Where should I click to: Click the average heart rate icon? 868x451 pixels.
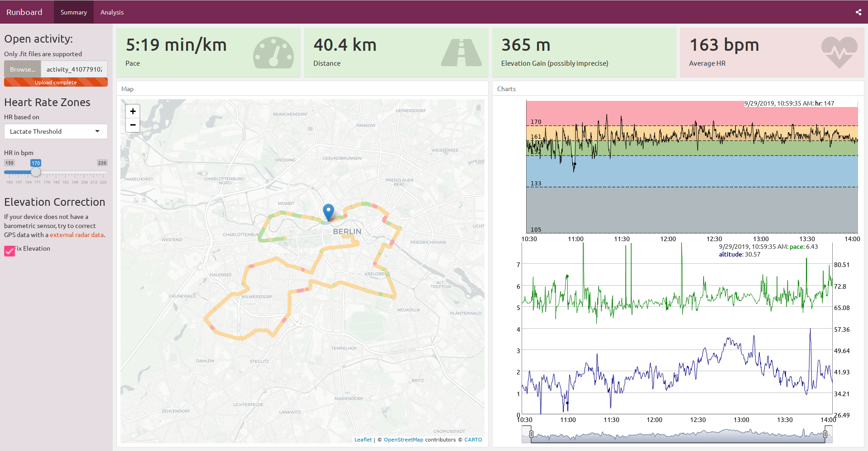[x=839, y=52]
